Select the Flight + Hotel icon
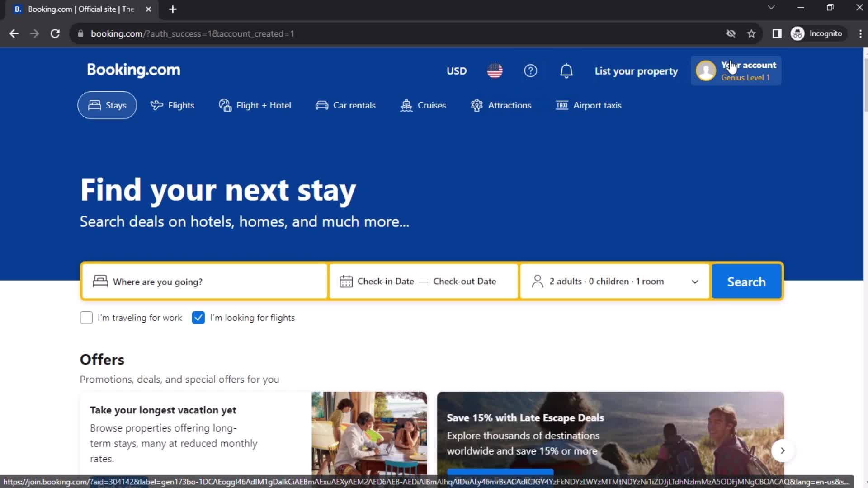The height and width of the screenshot is (488, 868). pyautogui.click(x=224, y=105)
